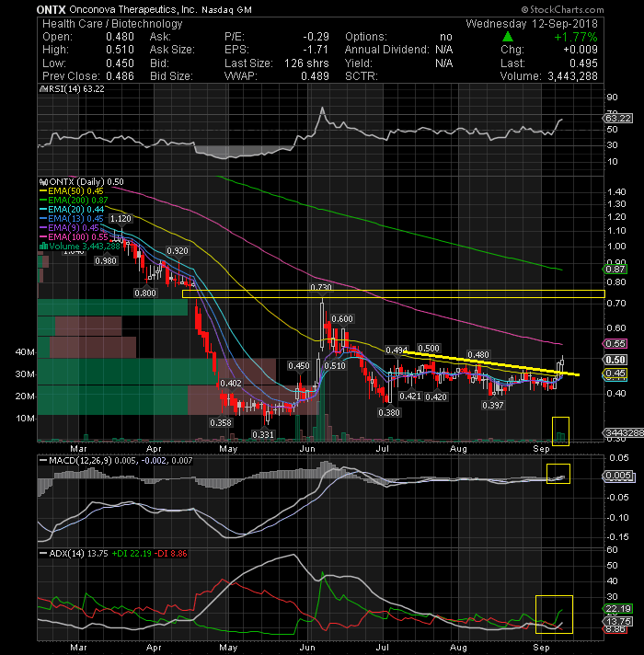Click the P/E value -0.29
The height and width of the screenshot is (655, 644).
tap(316, 37)
